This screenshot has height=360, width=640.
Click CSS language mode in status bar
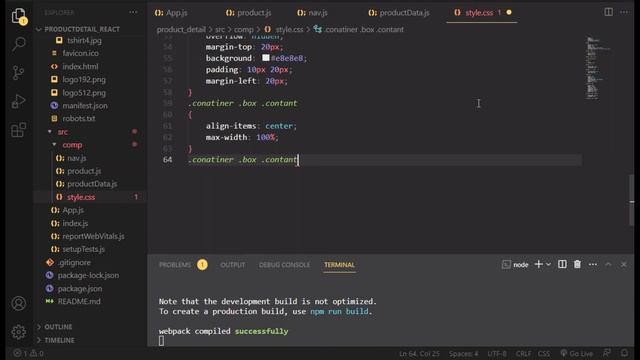point(544,353)
